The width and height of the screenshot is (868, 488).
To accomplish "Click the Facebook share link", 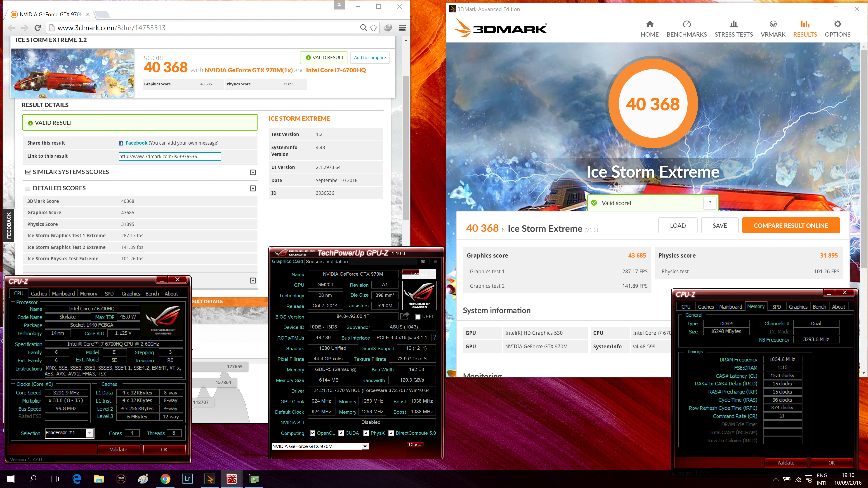I will pos(136,143).
